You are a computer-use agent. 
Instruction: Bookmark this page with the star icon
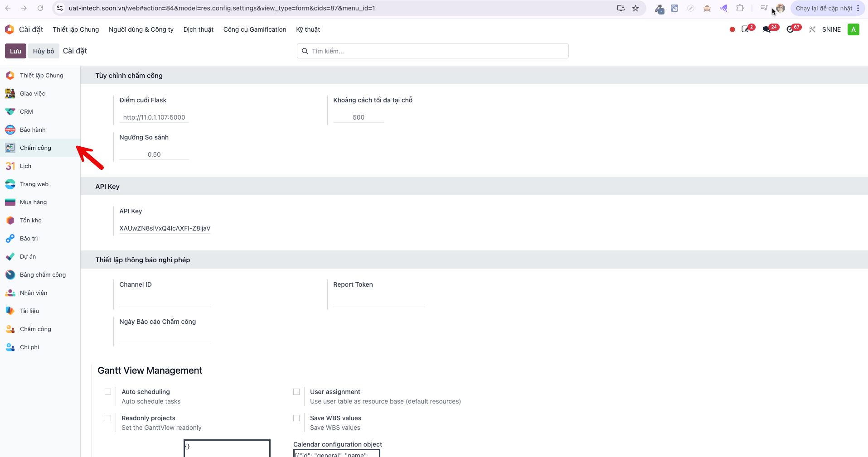pos(635,8)
